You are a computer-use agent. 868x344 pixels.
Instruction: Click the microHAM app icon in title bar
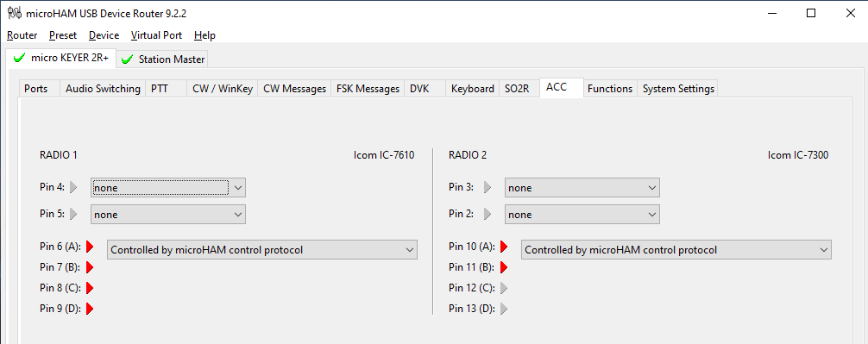pos(15,13)
